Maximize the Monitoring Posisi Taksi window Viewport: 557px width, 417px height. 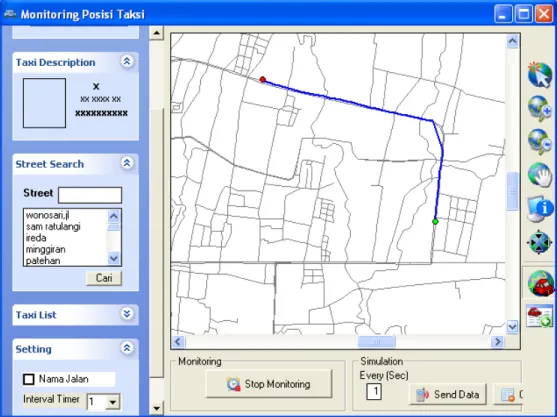click(524, 14)
